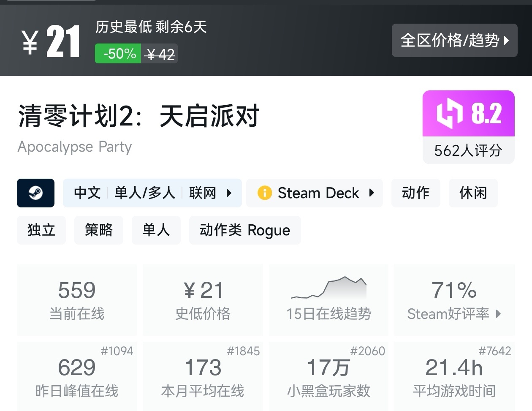Click the 71% Steam rating value
This screenshot has height=411, width=532.
454,290
